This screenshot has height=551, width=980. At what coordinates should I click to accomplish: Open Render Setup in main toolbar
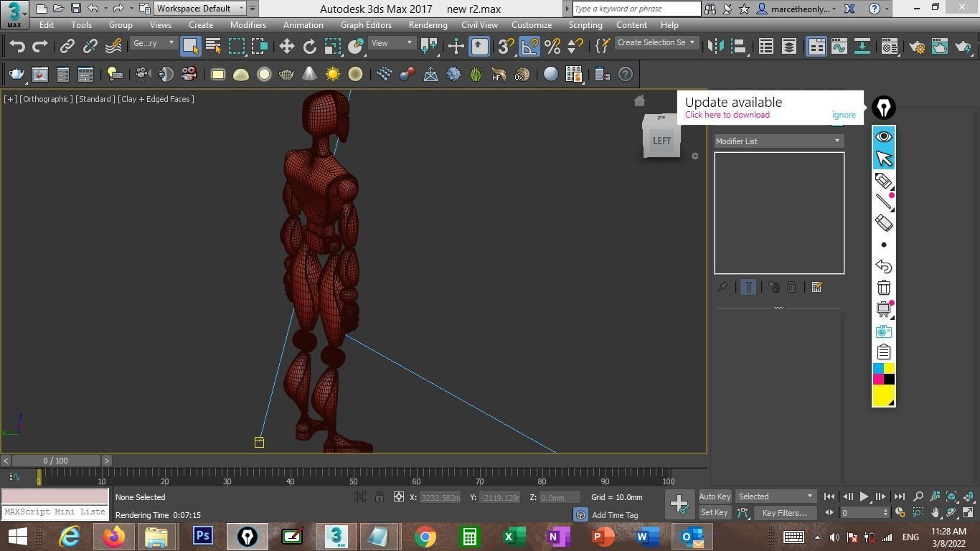point(917,46)
